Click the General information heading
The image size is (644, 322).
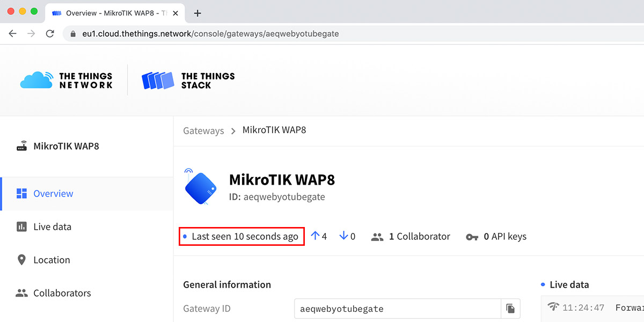(227, 284)
